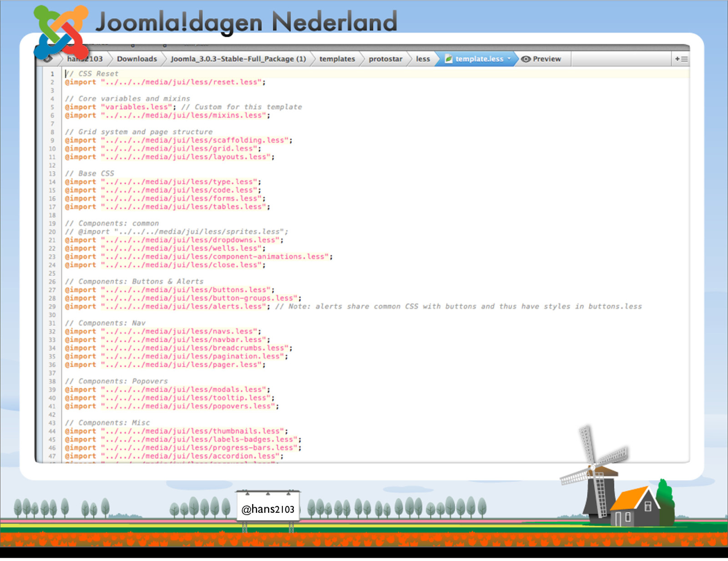728x561 pixels.
Task: Click "// Components: Misc" comment
Action: coord(108,423)
